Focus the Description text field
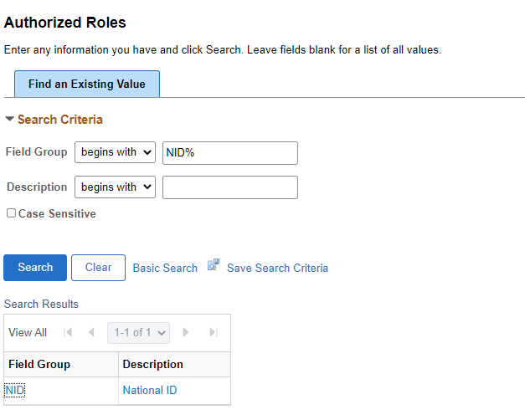This screenshot has width=525, height=420. coord(230,187)
